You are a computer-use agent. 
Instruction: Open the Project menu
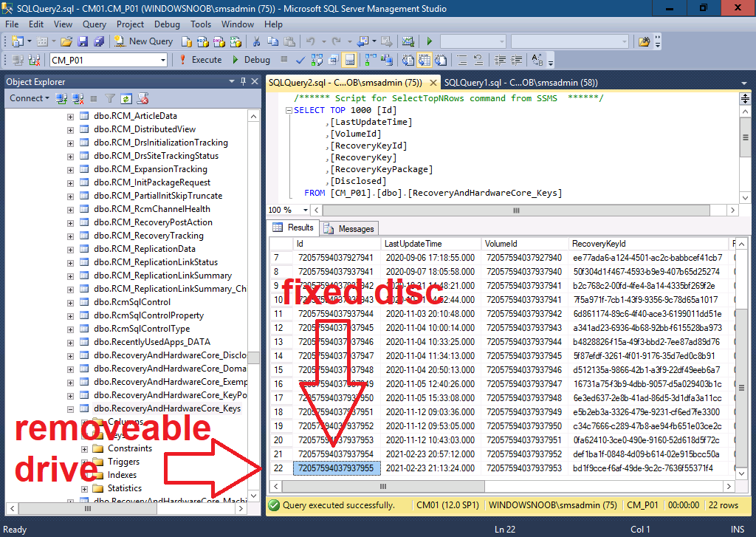point(130,24)
